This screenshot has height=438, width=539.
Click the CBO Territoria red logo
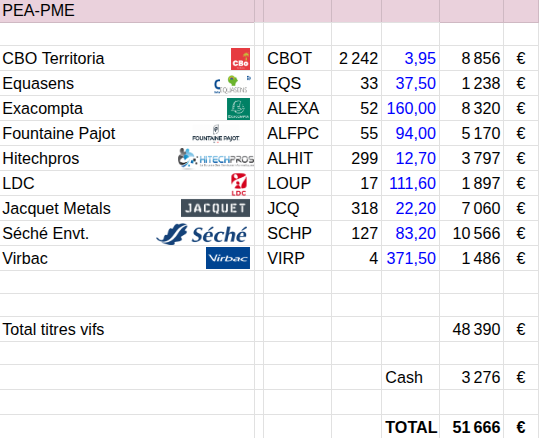[240, 59]
